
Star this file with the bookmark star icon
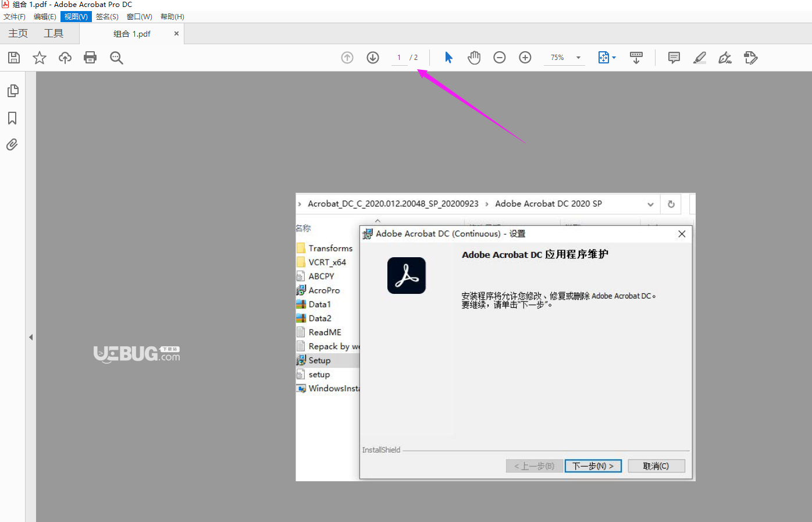(40, 58)
